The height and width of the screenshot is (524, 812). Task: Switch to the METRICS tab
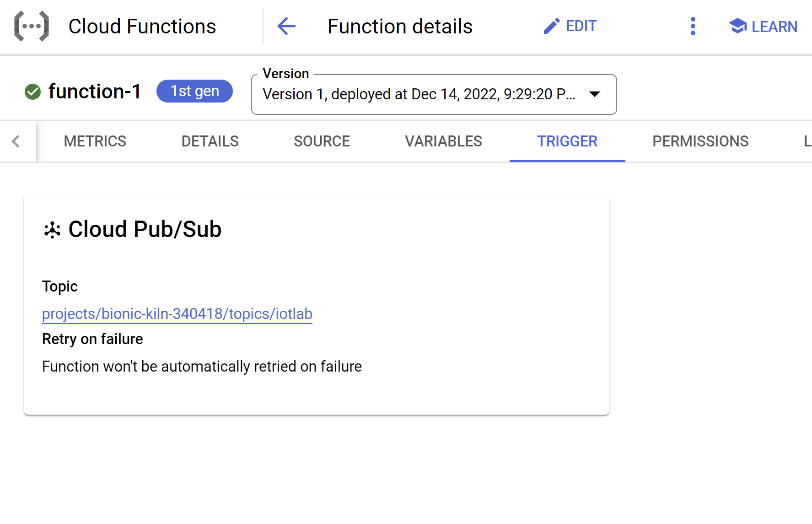[95, 141]
